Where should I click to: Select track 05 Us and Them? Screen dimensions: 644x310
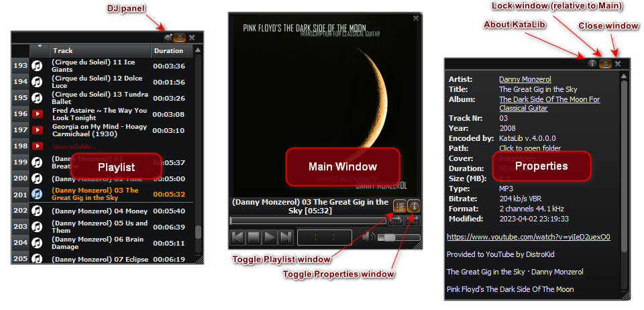99,227
